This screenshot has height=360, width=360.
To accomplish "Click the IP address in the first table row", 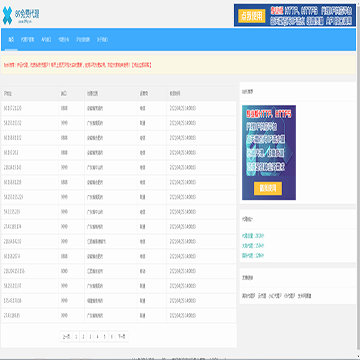I will click(x=13, y=108).
